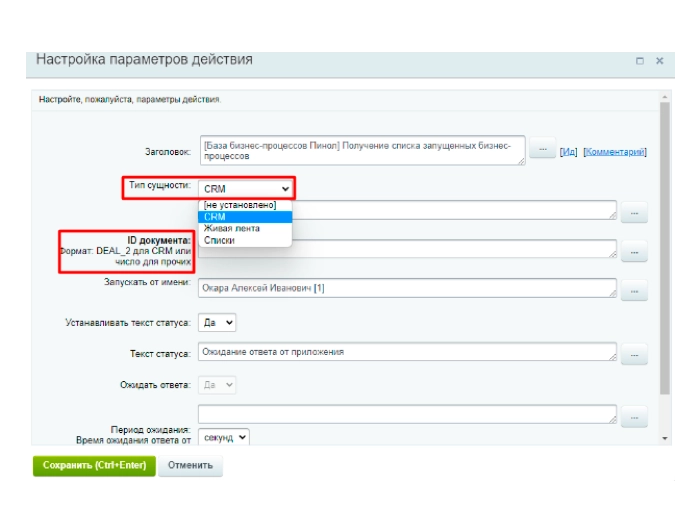
Task: Click the dialog's vertical scrollbar
Action: coord(665,250)
